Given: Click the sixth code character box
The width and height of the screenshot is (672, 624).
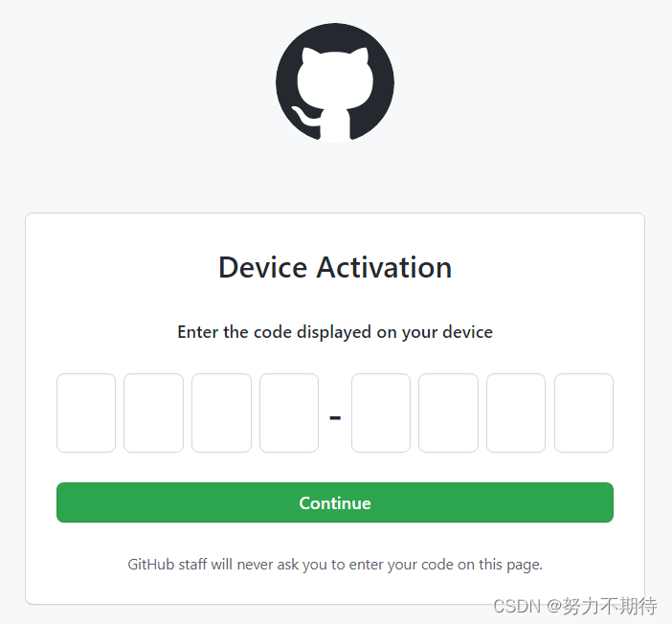Looking at the screenshot, I should 448,412.
